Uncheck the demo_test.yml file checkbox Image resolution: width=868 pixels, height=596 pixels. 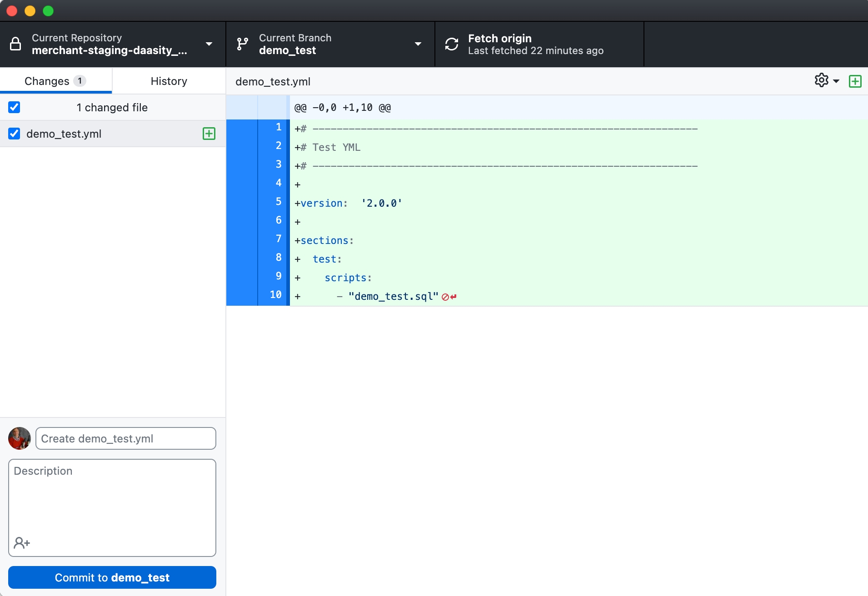[14, 134]
